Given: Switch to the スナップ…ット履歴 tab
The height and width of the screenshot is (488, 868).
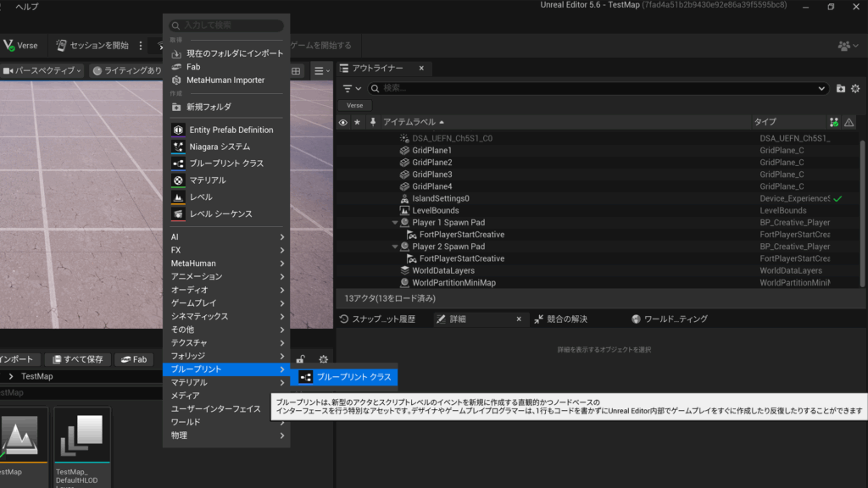Looking at the screenshot, I should (x=378, y=319).
